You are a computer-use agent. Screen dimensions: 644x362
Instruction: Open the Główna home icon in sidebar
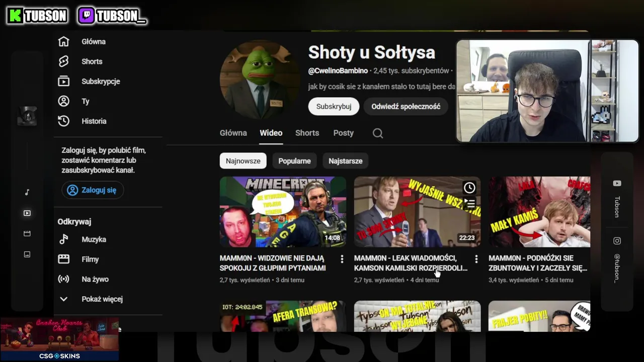pyautogui.click(x=63, y=42)
